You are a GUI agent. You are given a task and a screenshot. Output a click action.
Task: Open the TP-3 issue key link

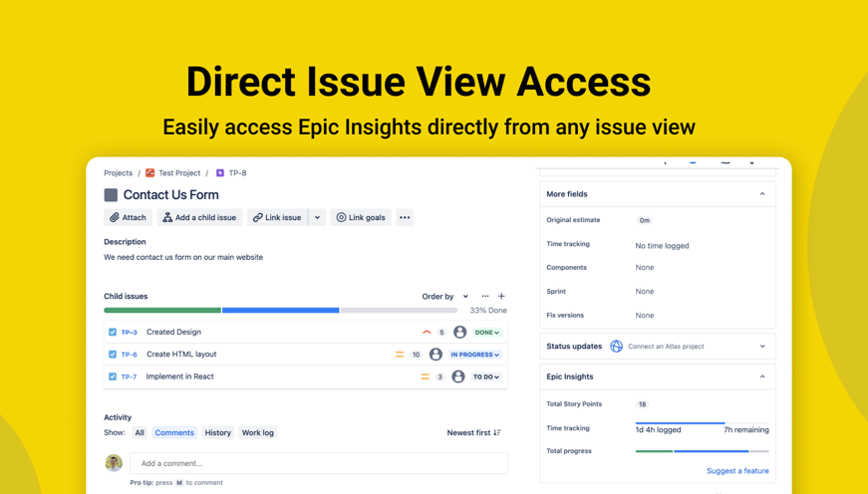click(129, 333)
